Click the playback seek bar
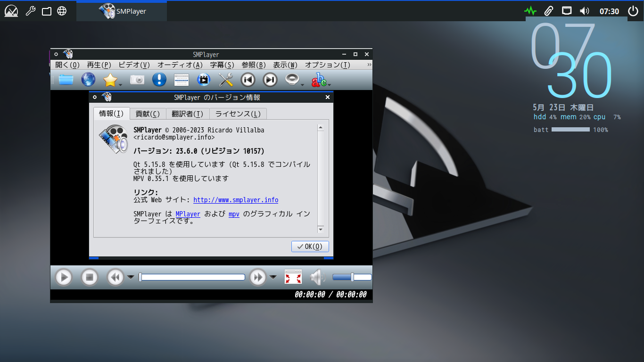This screenshot has width=644, height=362. click(x=192, y=277)
